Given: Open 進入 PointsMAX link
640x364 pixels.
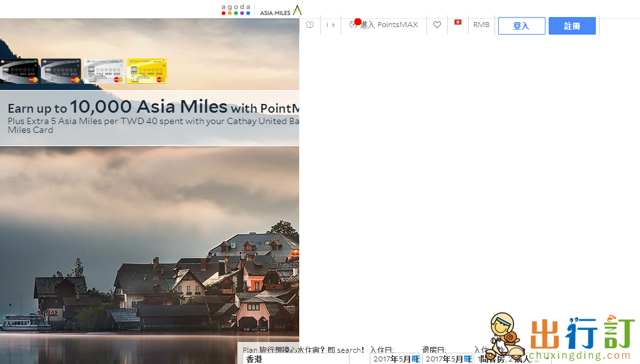Looking at the screenshot, I should click(x=384, y=25).
